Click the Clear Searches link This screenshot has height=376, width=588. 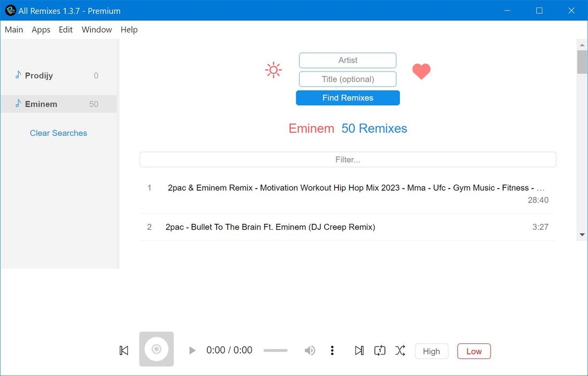tap(58, 132)
